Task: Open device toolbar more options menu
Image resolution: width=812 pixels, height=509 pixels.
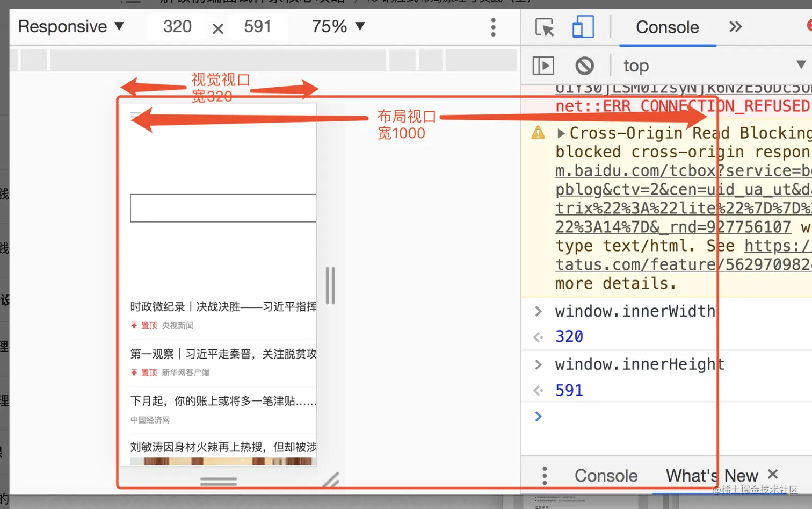Action: point(493,27)
